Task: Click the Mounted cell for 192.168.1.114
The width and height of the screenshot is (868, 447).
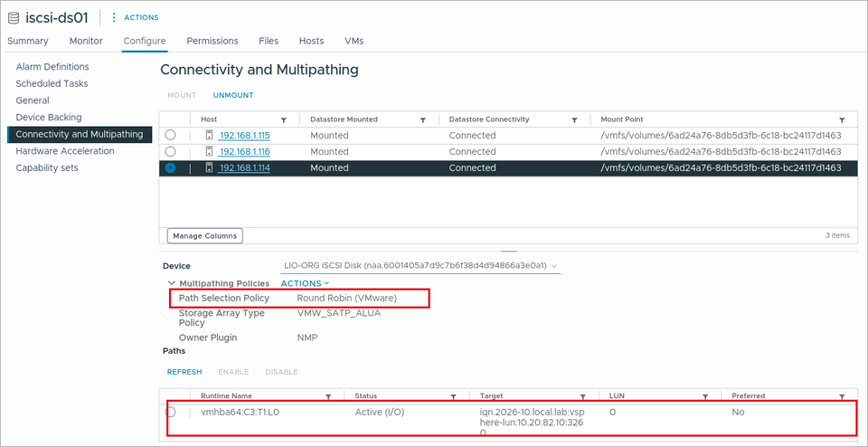Action: (x=329, y=167)
